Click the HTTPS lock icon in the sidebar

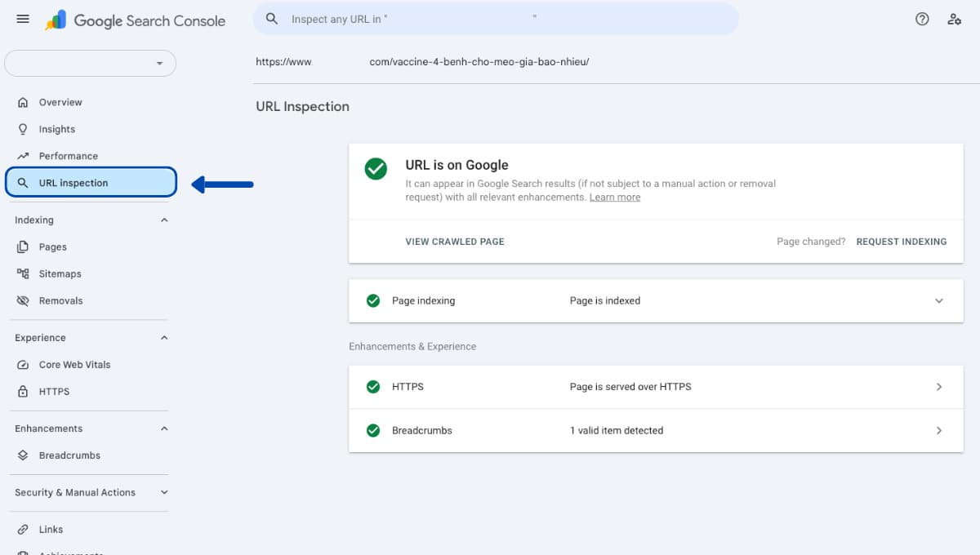click(23, 392)
